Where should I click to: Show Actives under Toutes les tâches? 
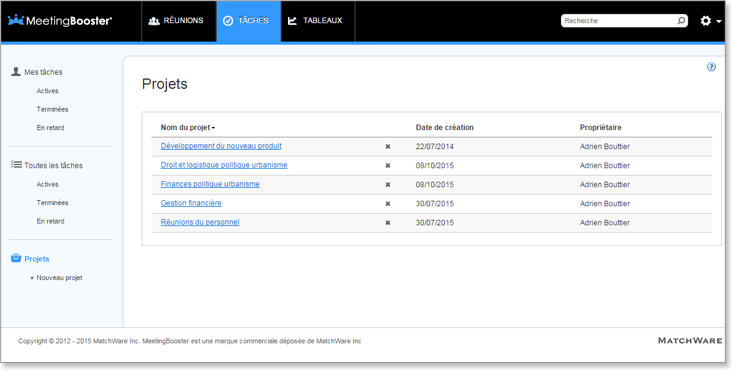coord(48,184)
